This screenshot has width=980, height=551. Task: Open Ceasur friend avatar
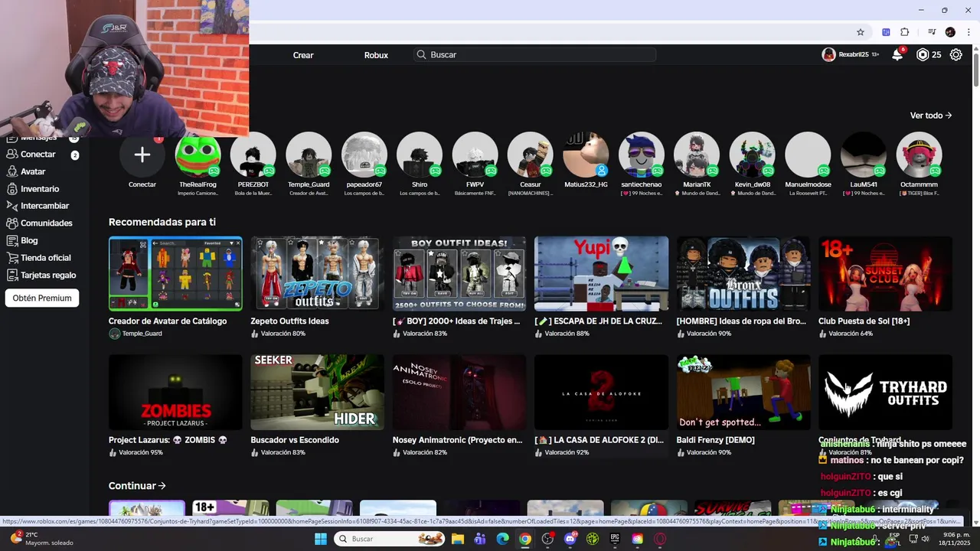tap(530, 155)
